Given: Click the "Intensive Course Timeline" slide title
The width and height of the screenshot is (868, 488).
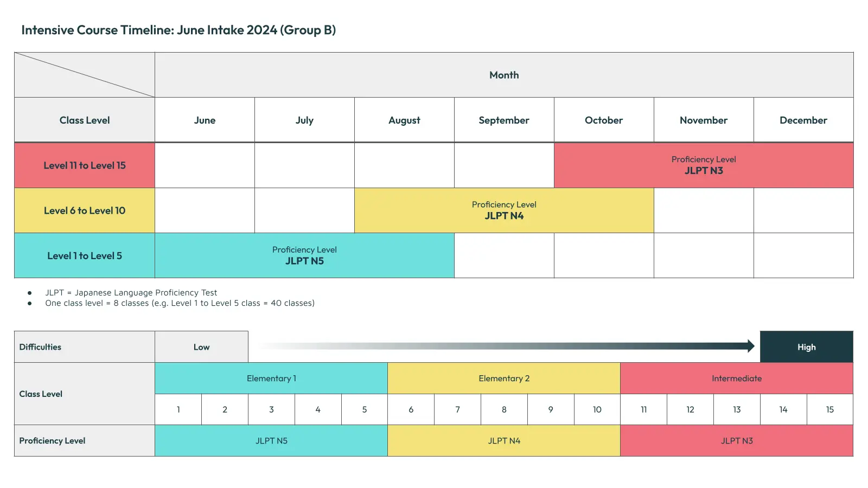Looking at the screenshot, I should coord(178,30).
